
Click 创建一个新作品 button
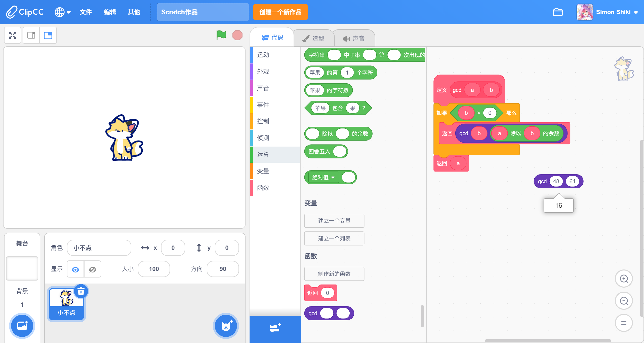pyautogui.click(x=280, y=12)
